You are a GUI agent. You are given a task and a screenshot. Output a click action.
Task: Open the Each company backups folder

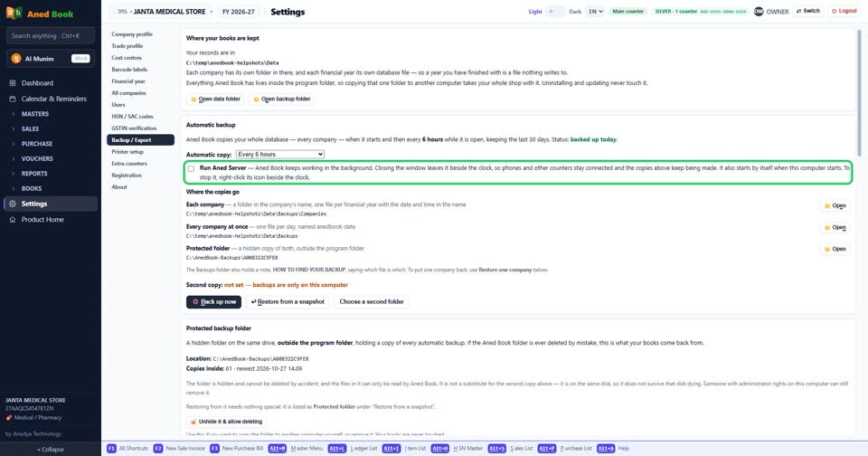tap(835, 205)
